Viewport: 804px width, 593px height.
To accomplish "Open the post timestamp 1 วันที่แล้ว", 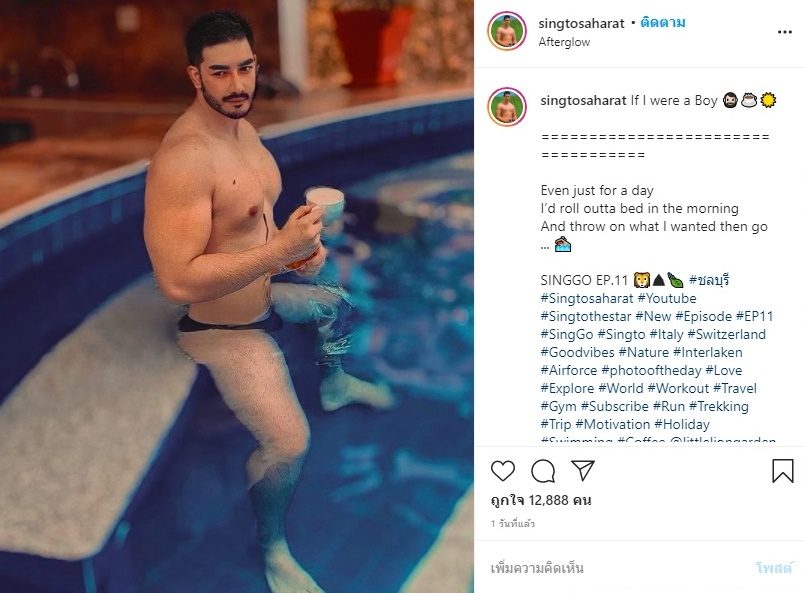I will tap(513, 524).
